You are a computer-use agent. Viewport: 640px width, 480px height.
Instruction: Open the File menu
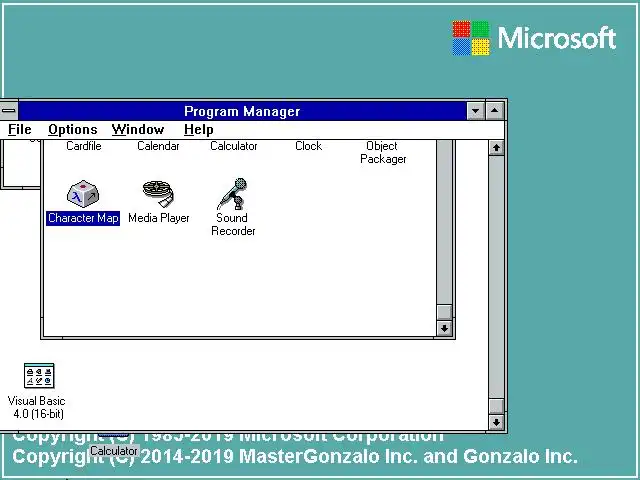point(20,130)
